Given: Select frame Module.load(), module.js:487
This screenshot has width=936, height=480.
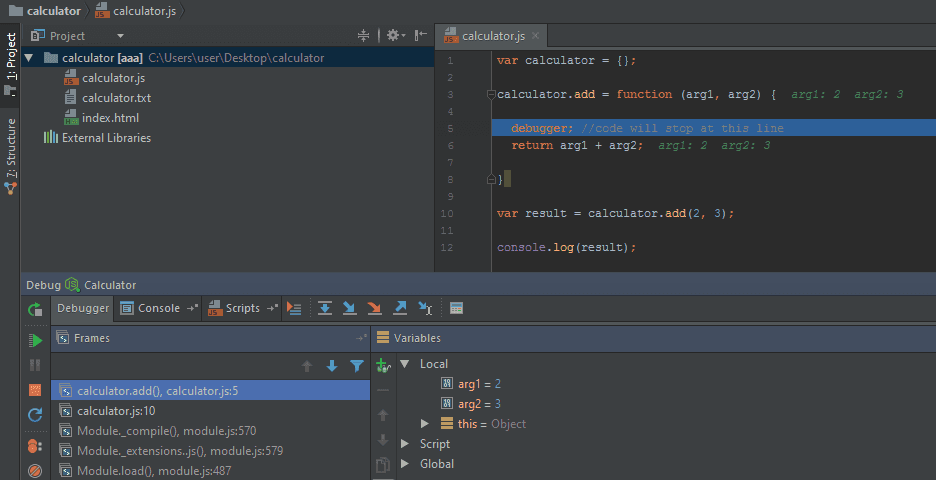Looking at the screenshot, I should point(210,471).
